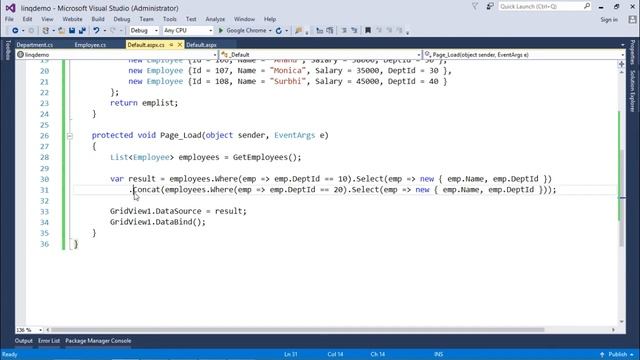Viewport: 640px width, 360px height.
Task: Pin the Default.aspx.cs tab
Action: pos(171,45)
